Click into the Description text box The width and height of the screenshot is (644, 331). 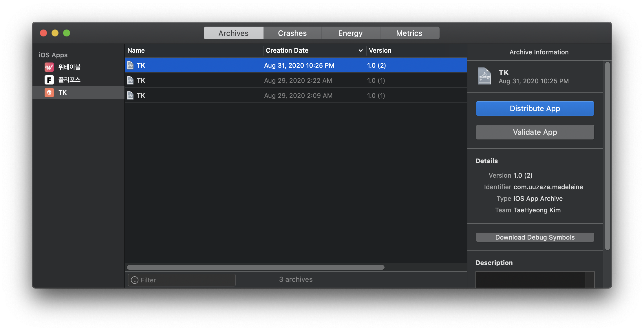530,279
